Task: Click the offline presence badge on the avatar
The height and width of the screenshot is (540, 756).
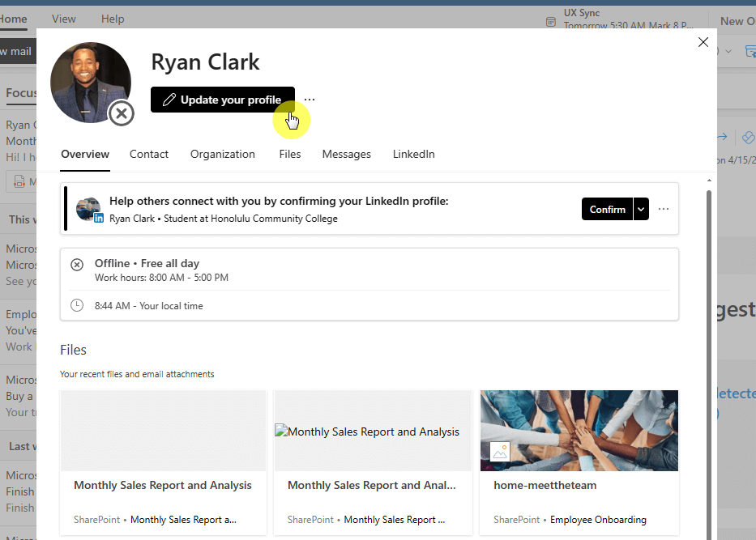Action: tap(122, 113)
